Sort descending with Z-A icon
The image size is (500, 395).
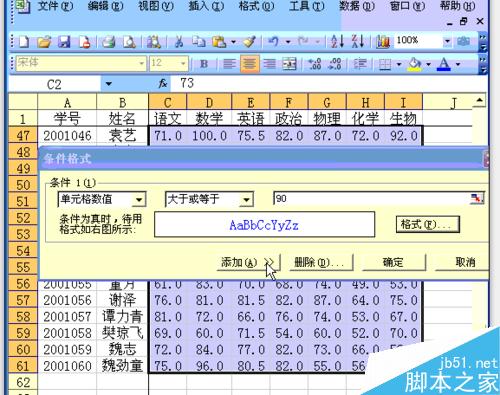pos(358,42)
